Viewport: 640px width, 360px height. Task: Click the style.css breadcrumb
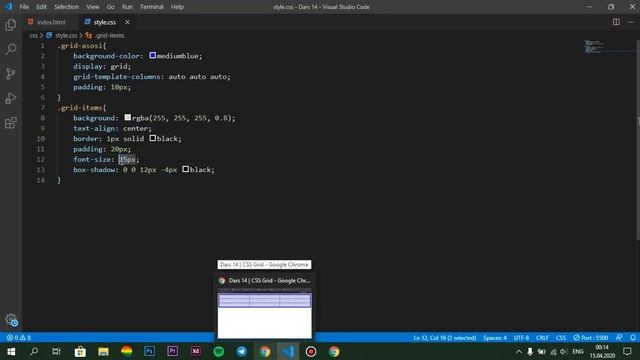coord(66,36)
